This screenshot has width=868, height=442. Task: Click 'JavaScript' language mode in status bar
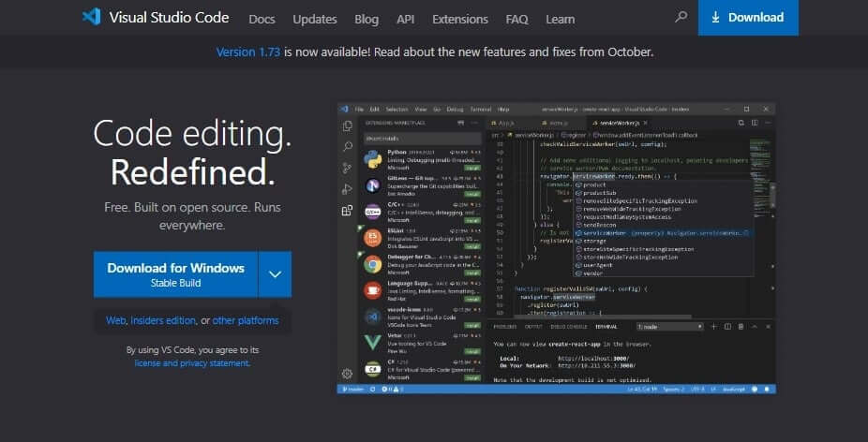coord(734,390)
